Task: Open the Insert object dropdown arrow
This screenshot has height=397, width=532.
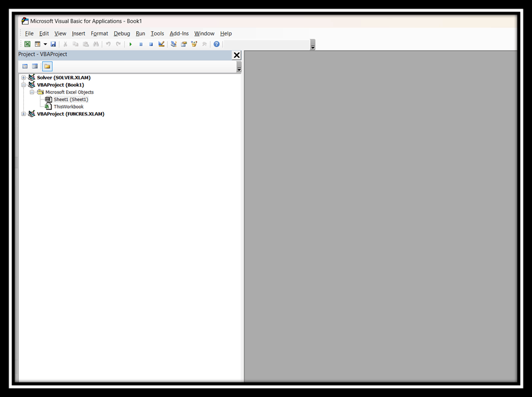Action: [x=45, y=44]
